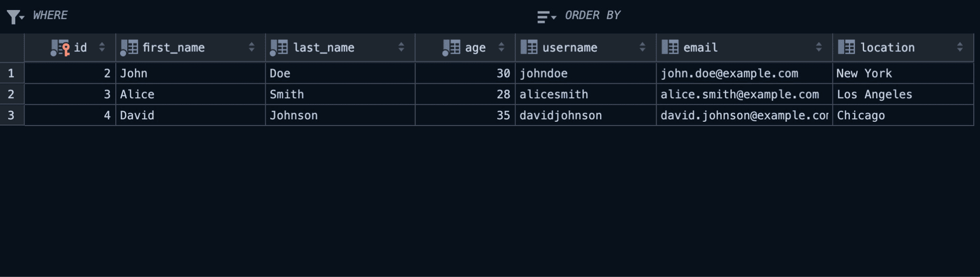Click the email column table icon
This screenshot has height=277, width=980.
point(670,47)
